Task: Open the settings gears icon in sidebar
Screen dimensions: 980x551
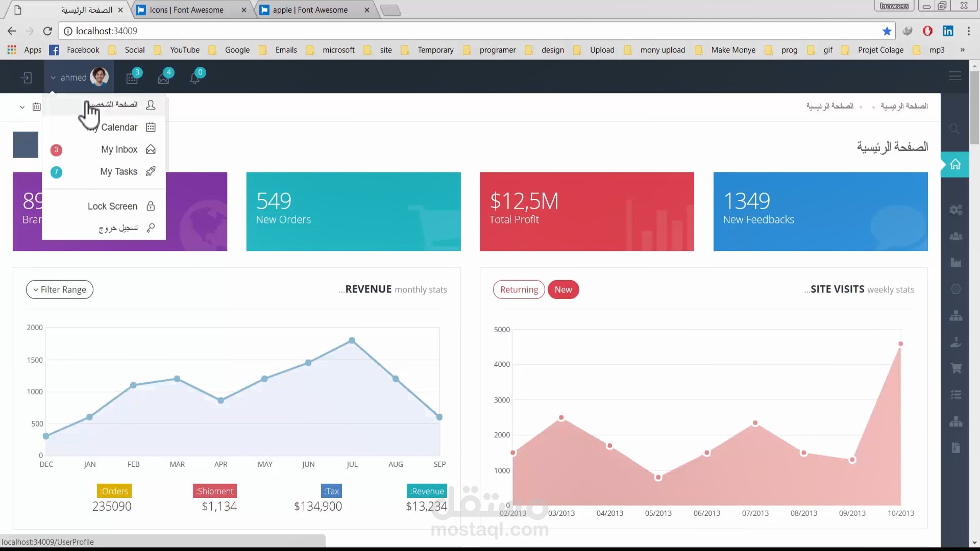Action: (x=955, y=210)
